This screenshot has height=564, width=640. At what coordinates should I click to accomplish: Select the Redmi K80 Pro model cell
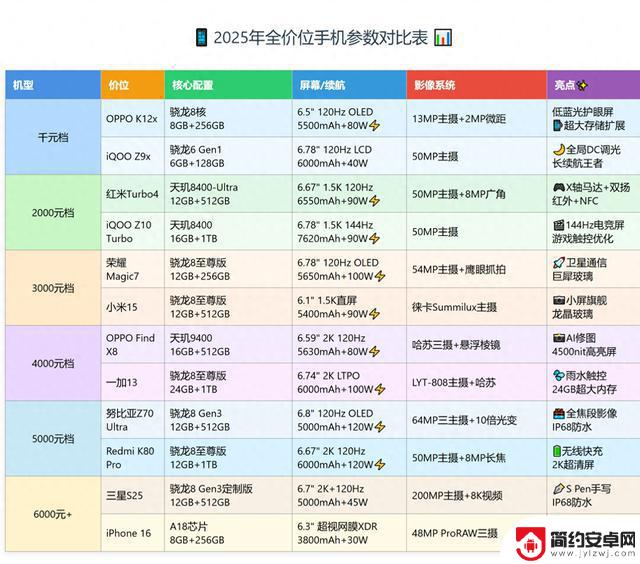coord(133,457)
